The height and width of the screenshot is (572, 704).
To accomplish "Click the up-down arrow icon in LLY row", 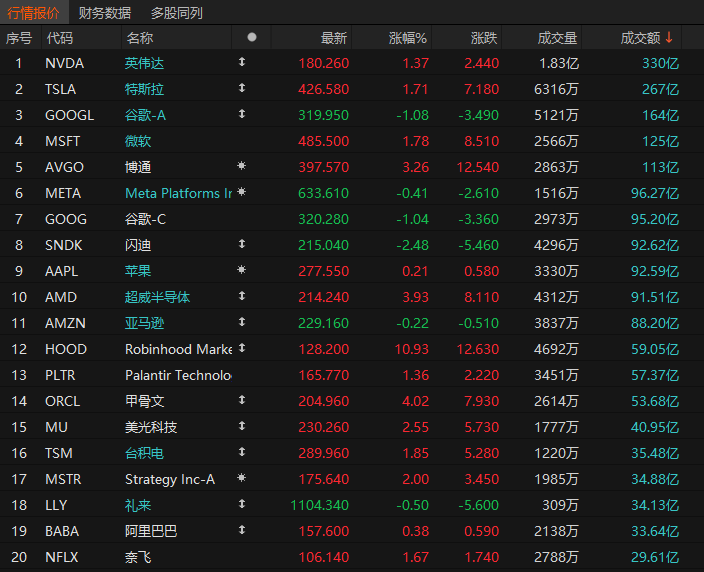I will click(242, 504).
